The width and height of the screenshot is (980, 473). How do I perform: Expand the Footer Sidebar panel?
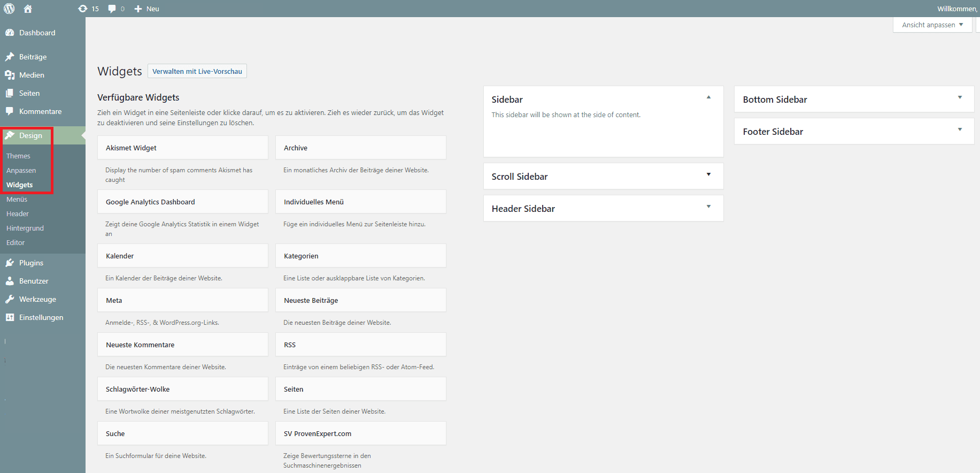point(960,129)
